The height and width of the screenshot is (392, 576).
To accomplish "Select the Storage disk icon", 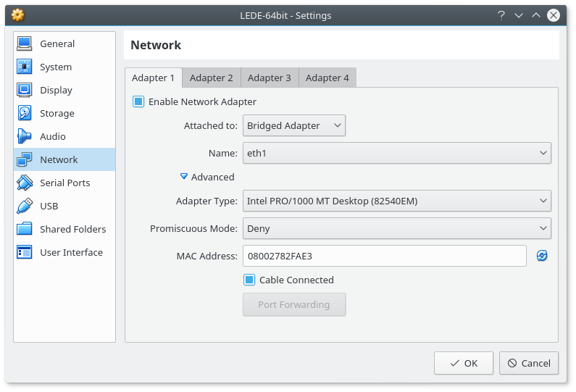I will point(25,113).
